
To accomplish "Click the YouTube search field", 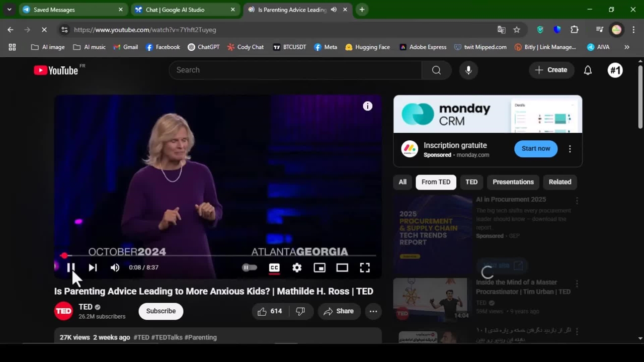I will point(295,70).
